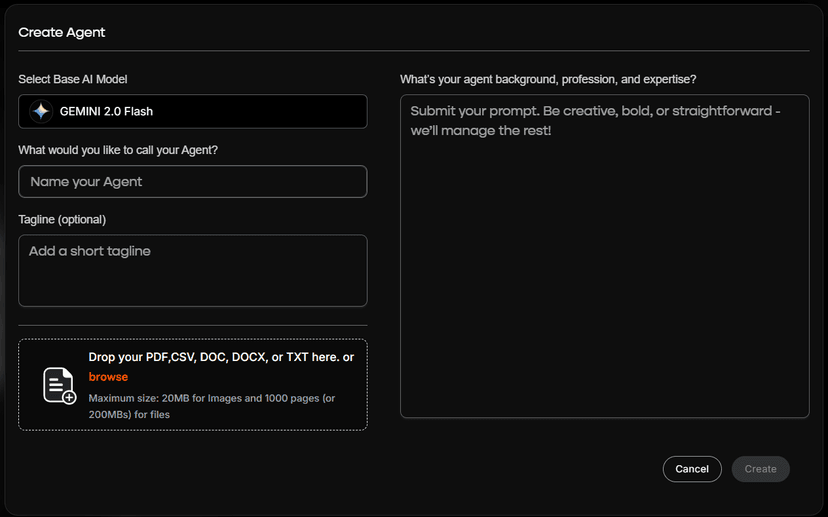Click the 'Drop your PDF, CSV, DOC' text
The width and height of the screenshot is (828, 517).
221,358
